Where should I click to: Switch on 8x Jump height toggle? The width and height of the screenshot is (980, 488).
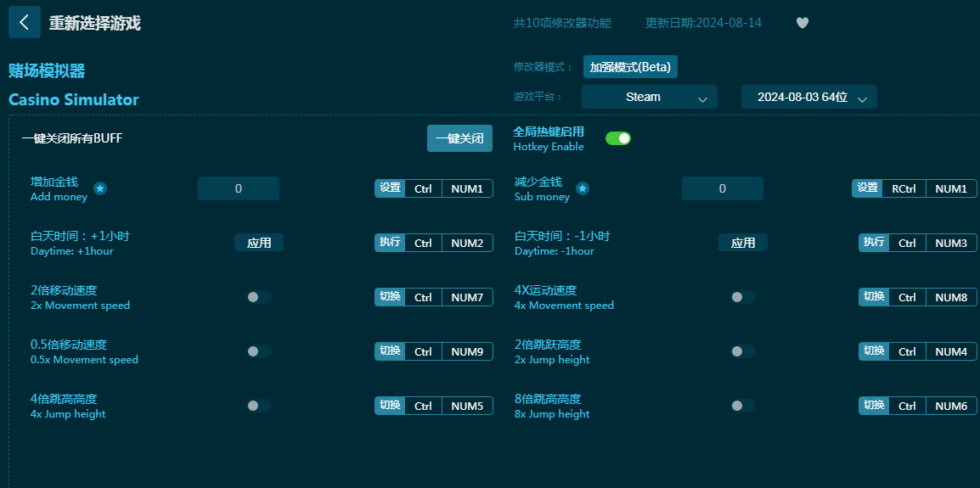point(743,406)
